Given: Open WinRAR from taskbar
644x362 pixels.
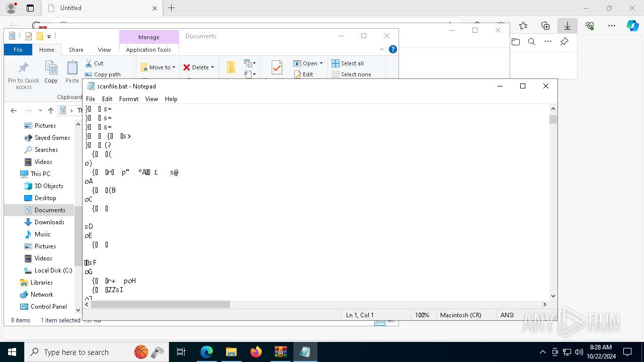Looking at the screenshot, I should [x=280, y=352].
